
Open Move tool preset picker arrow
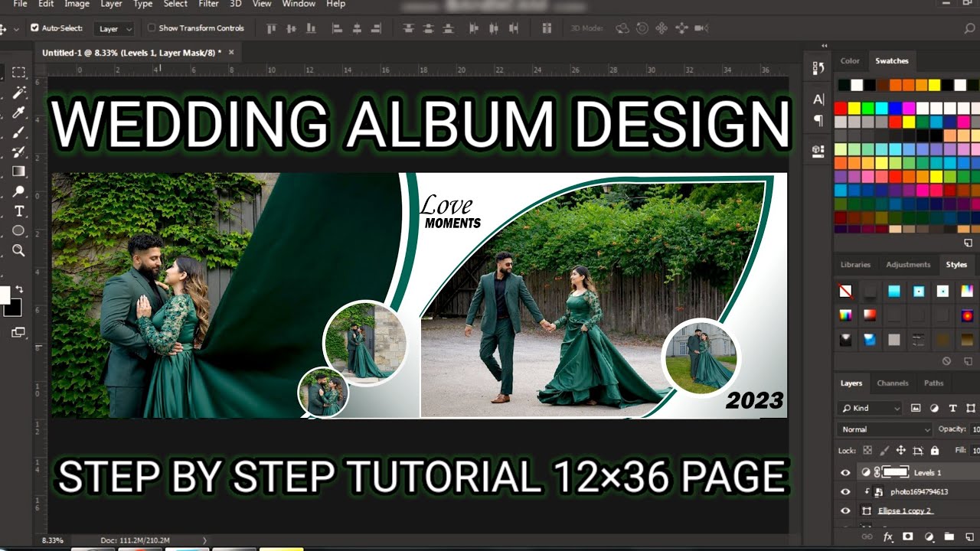pyautogui.click(x=16, y=29)
